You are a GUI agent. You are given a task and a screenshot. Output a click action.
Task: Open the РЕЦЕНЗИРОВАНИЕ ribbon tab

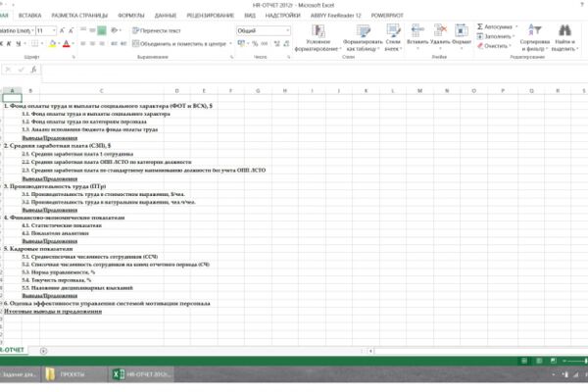tap(211, 16)
